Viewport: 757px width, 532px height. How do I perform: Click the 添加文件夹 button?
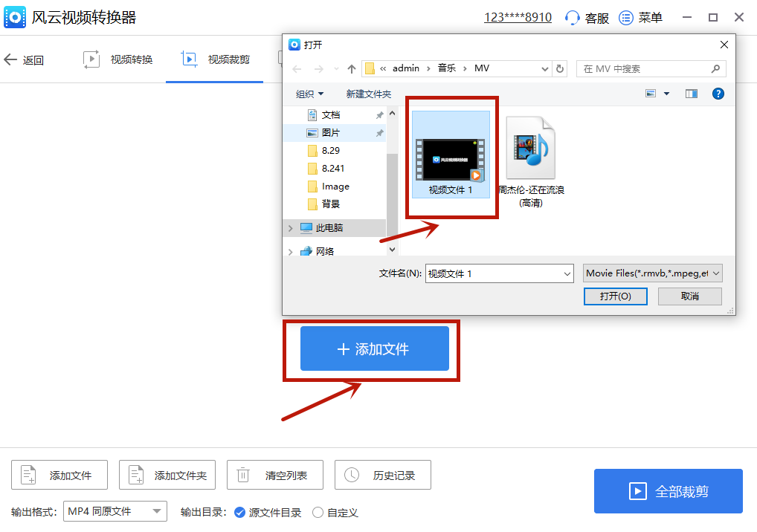pos(167,475)
